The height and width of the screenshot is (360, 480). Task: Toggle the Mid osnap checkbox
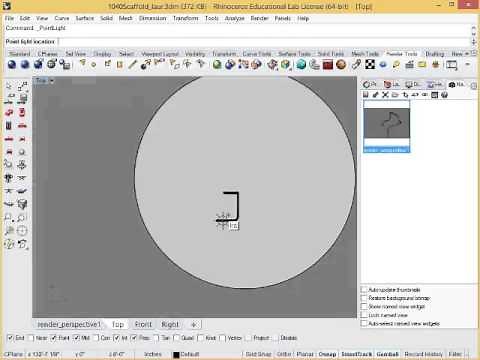[x=76, y=338]
